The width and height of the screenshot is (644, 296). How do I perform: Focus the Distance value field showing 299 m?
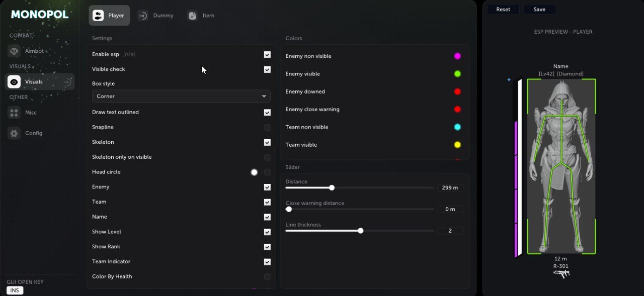(x=450, y=188)
